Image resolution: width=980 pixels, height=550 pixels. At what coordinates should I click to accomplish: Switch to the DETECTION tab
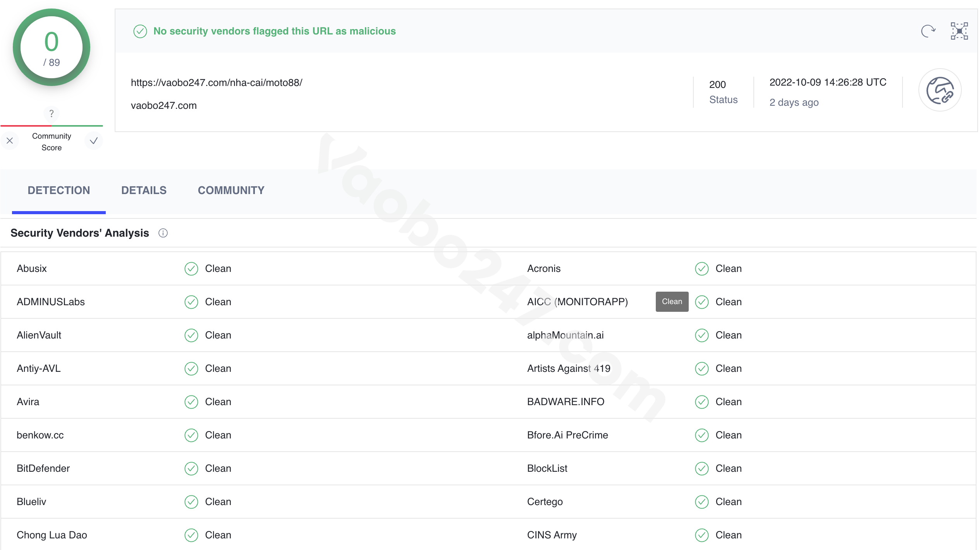(x=59, y=191)
